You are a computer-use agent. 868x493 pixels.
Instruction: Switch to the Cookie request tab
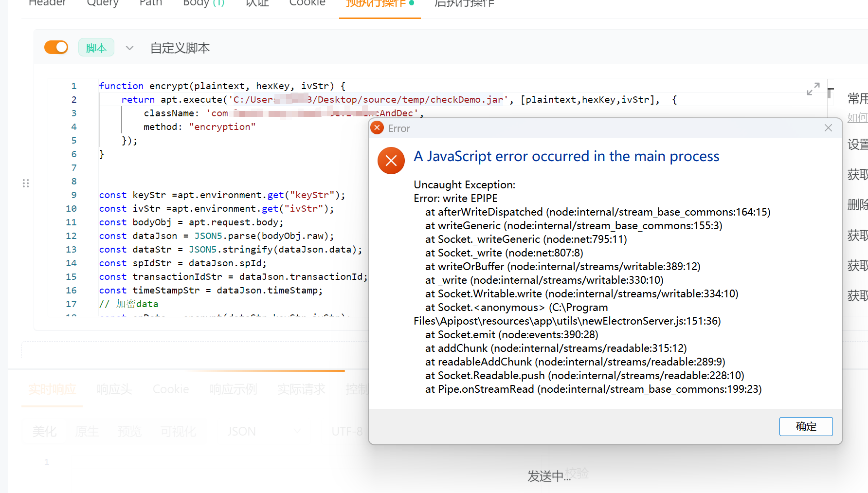point(307,2)
